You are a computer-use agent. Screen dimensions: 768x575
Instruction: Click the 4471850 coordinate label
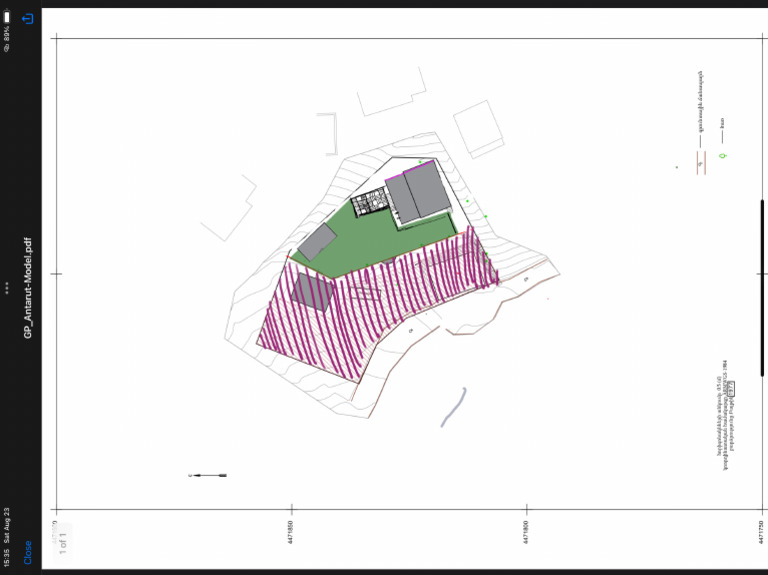[x=291, y=532]
